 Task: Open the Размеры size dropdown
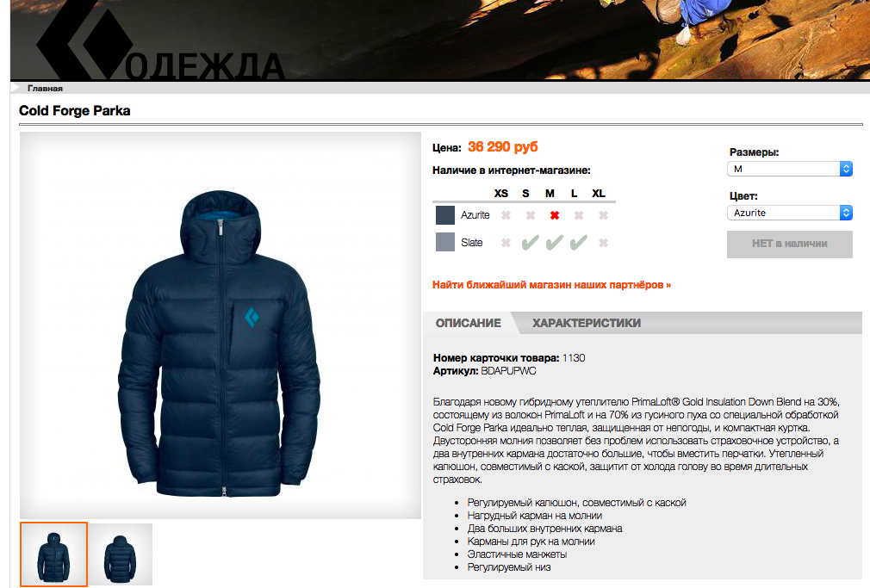[790, 169]
